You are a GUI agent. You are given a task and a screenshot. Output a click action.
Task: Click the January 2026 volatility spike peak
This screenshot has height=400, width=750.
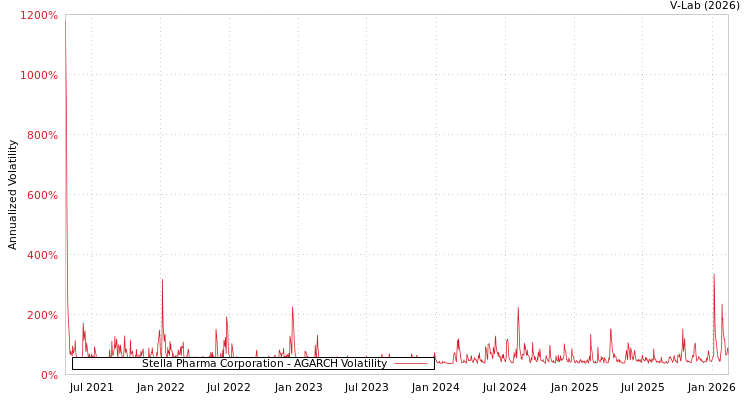tap(714, 275)
